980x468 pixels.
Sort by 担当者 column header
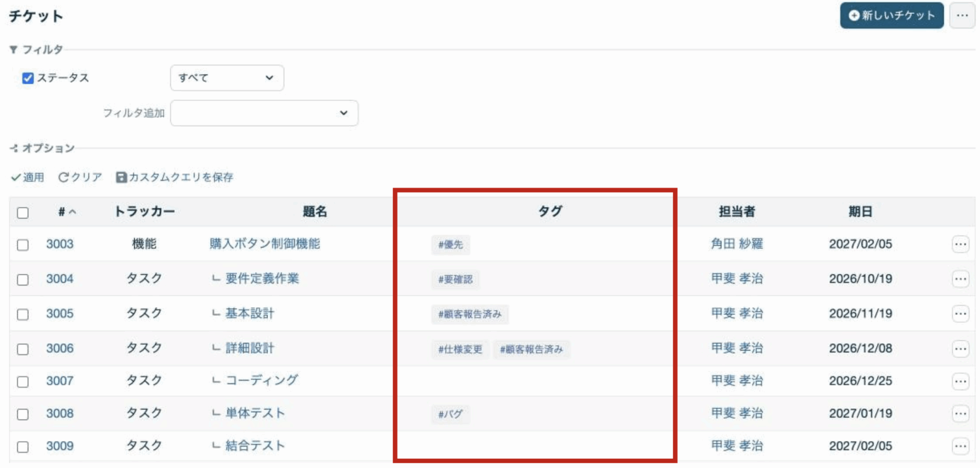(737, 212)
